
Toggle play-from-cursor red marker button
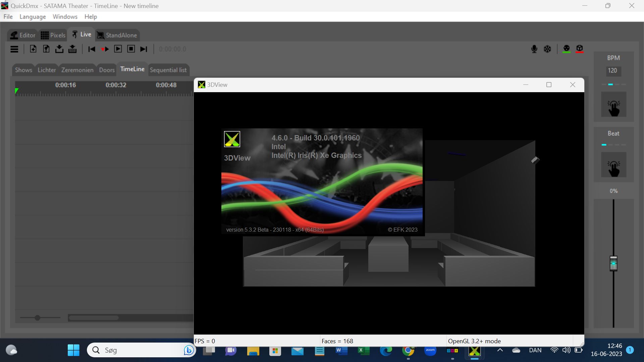pos(105,49)
